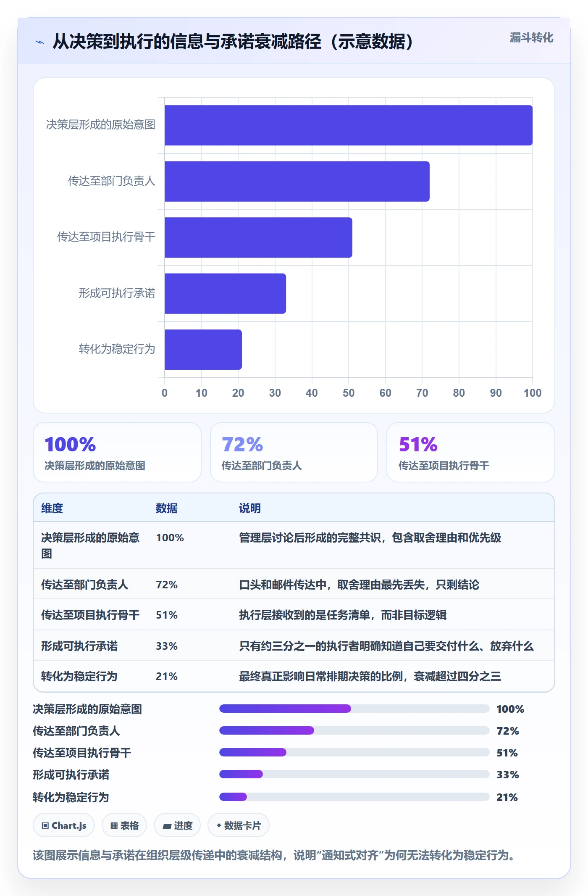Click the 传达至项目执行骨干 chart bar
The image size is (588, 896).
click(258, 237)
